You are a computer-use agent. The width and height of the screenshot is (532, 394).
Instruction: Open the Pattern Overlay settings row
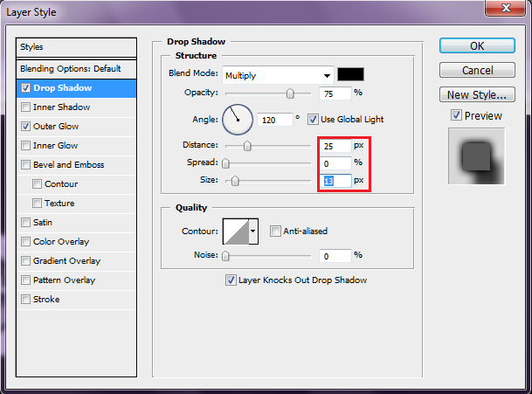[x=76, y=280]
